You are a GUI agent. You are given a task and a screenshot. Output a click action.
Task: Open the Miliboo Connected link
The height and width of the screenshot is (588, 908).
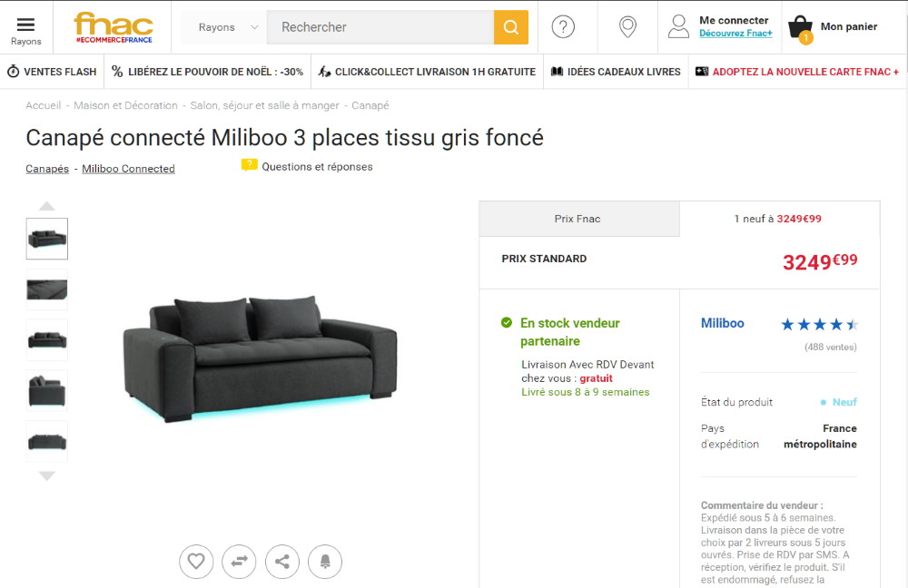128,169
